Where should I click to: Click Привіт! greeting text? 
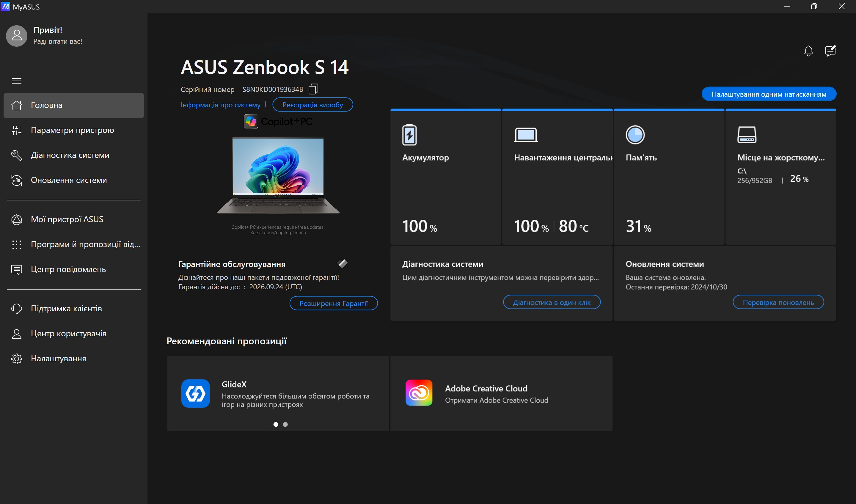tap(48, 30)
